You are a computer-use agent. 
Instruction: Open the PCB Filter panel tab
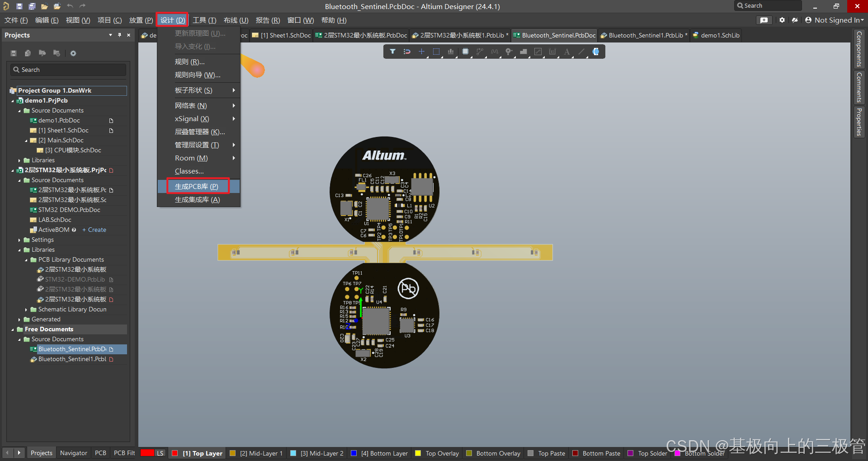click(124, 453)
